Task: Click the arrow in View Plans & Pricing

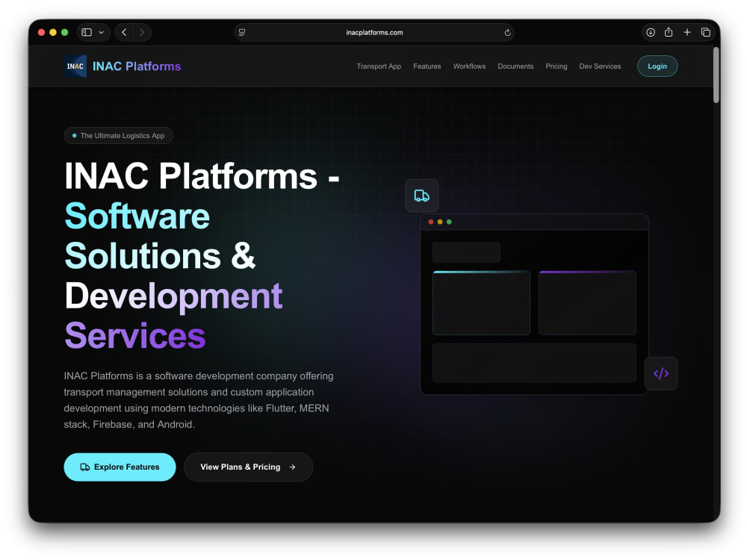Action: [x=293, y=467]
